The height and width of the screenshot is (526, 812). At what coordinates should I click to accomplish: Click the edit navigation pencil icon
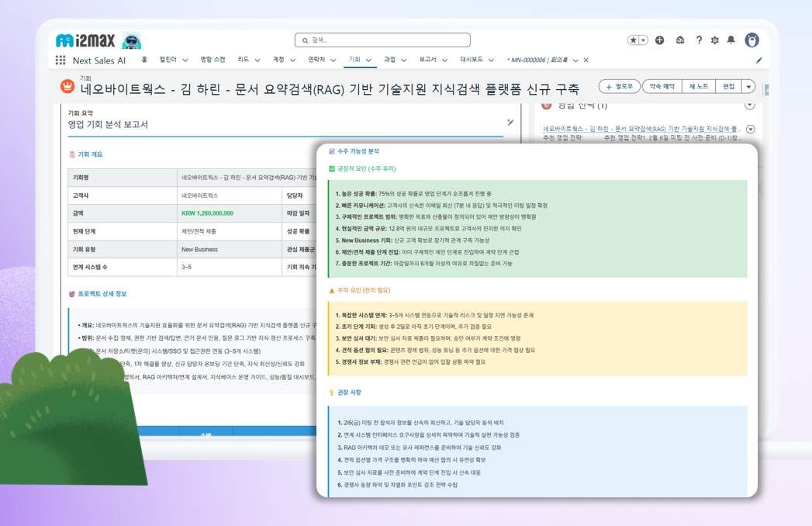pyautogui.click(x=759, y=60)
